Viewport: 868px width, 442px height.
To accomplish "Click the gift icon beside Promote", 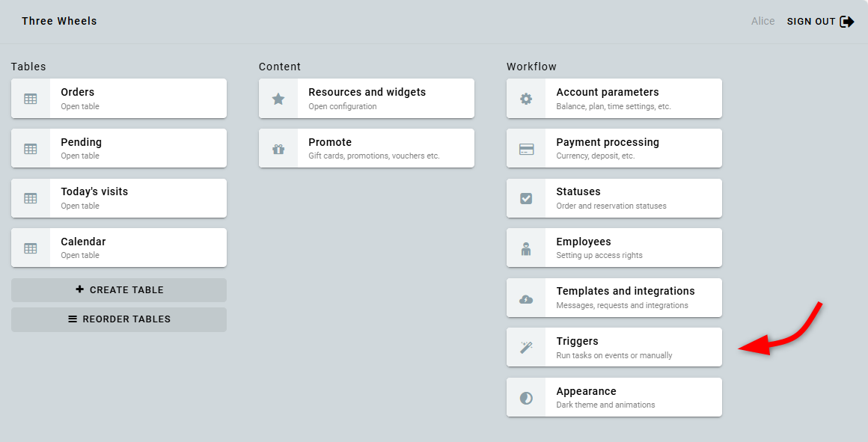I will (278, 149).
